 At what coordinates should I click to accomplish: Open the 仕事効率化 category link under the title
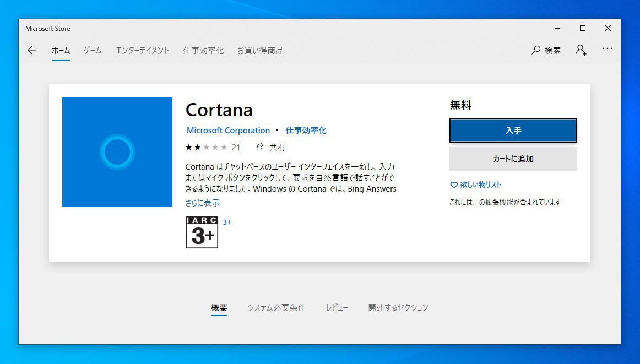306,131
